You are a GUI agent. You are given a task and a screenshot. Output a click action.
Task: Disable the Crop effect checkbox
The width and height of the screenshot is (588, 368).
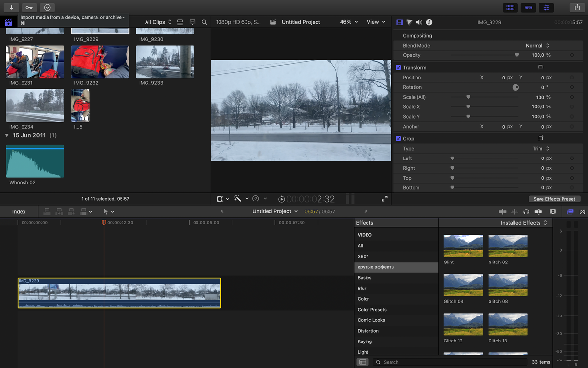[398, 138]
